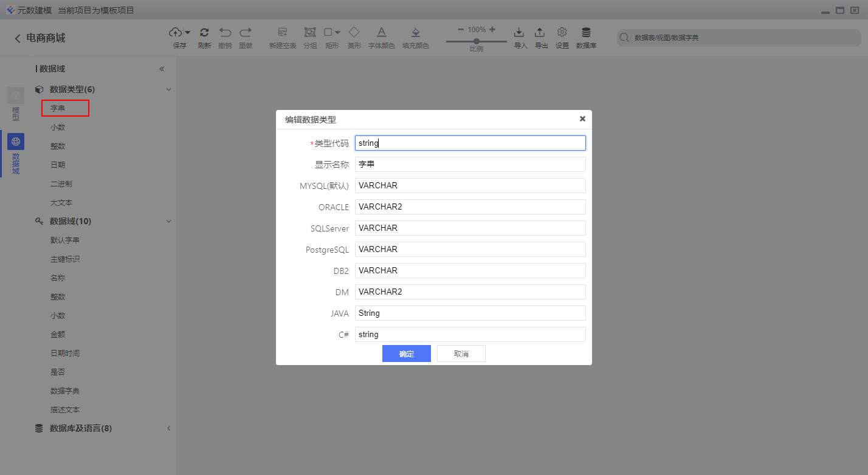Click the 数据库 database toolbar icon

tap(586, 32)
